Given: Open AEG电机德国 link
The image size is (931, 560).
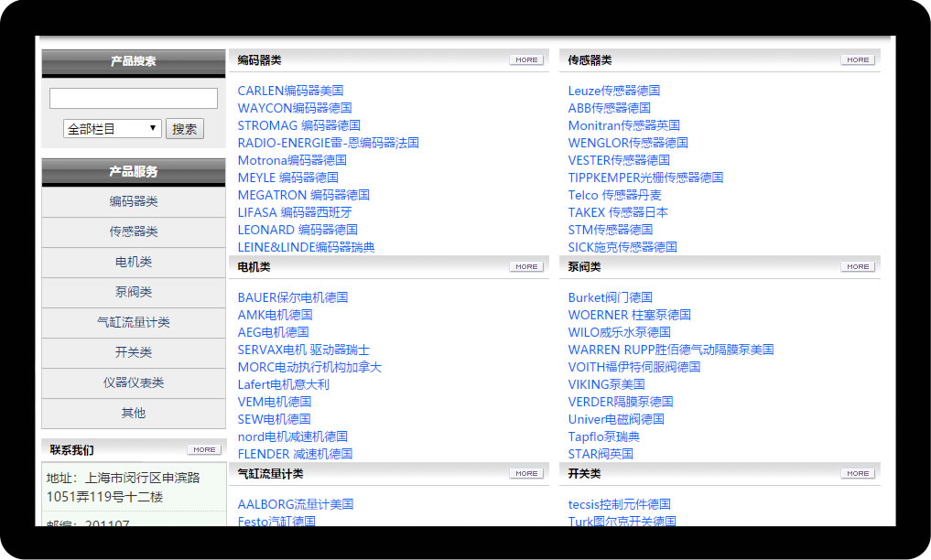Looking at the screenshot, I should [x=273, y=333].
